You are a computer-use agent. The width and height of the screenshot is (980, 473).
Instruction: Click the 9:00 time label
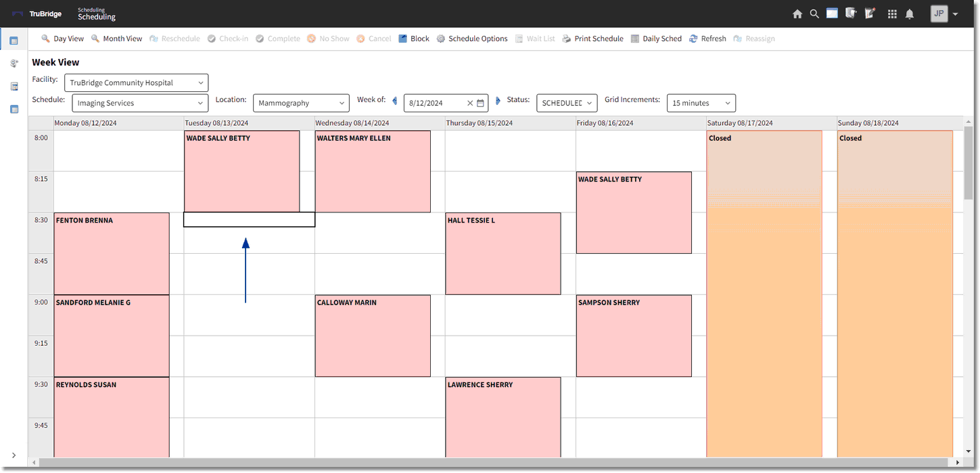pyautogui.click(x=41, y=302)
